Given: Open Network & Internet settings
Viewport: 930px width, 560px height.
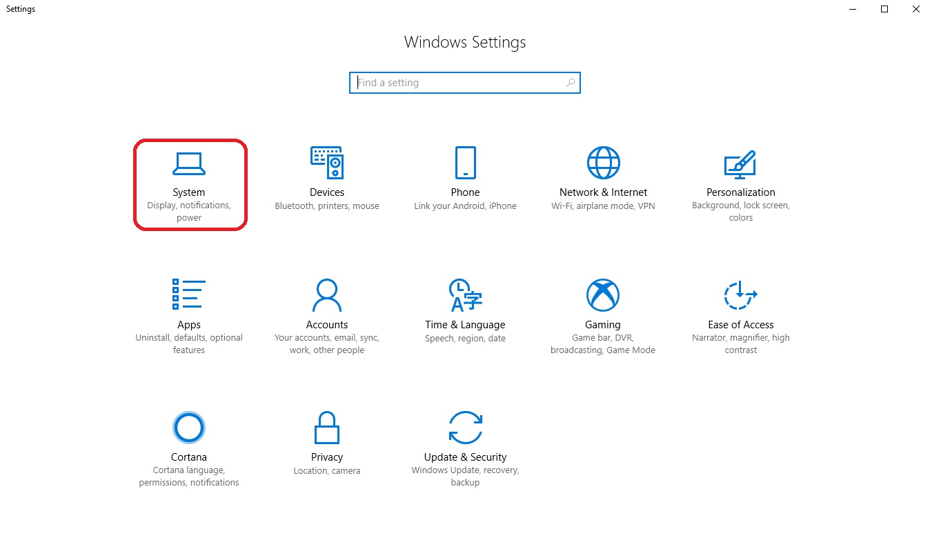Looking at the screenshot, I should click(602, 176).
